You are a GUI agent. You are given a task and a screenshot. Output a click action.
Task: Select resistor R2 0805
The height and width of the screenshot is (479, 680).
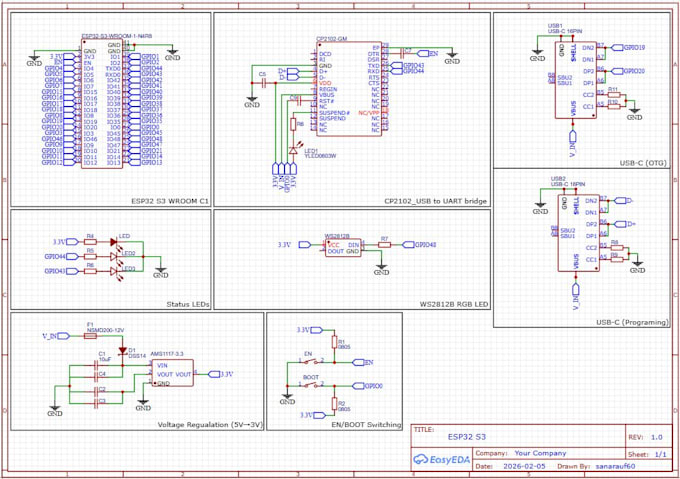[334, 404]
